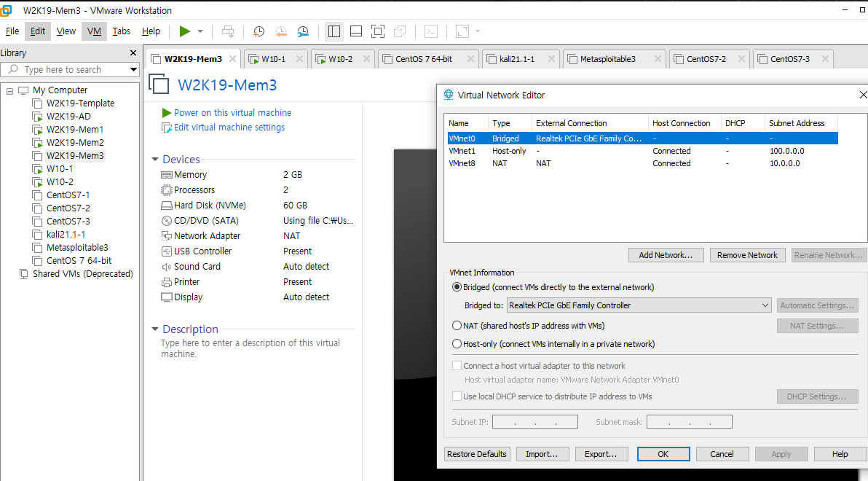Image resolution: width=868 pixels, height=481 pixels.
Task: Click the Revert to snapshot icon
Action: coord(281,31)
